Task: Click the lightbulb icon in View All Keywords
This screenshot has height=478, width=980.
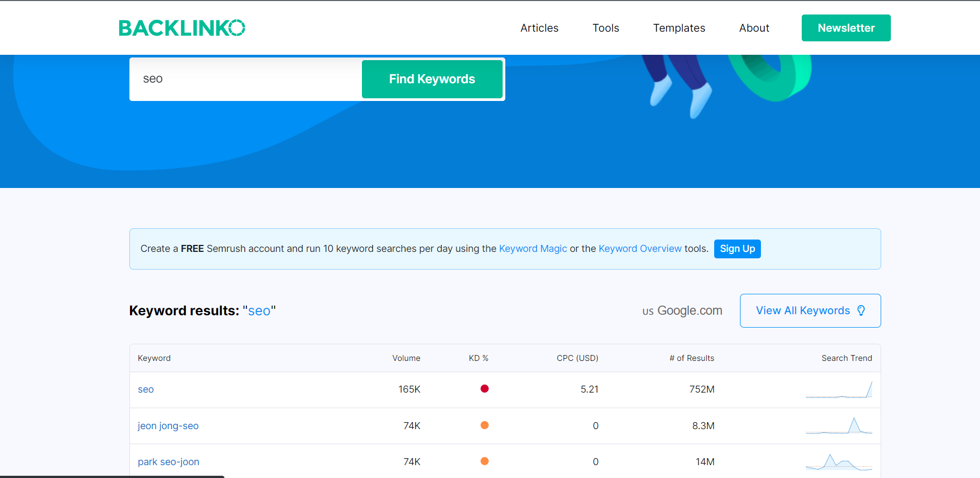Action: point(861,310)
